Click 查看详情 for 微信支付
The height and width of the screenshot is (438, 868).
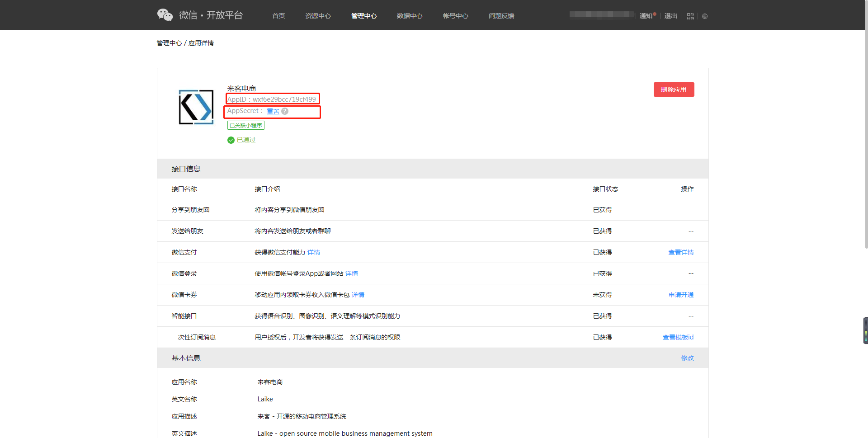coord(681,252)
